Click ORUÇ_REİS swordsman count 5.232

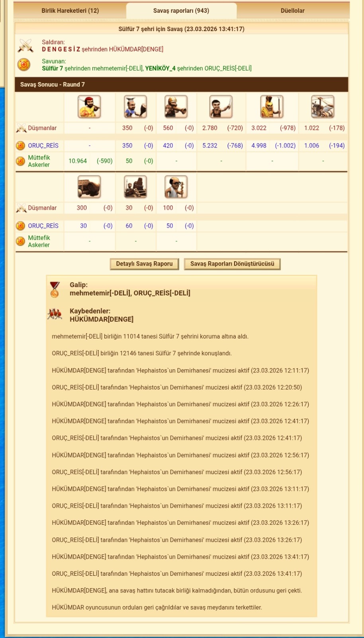coord(210,146)
